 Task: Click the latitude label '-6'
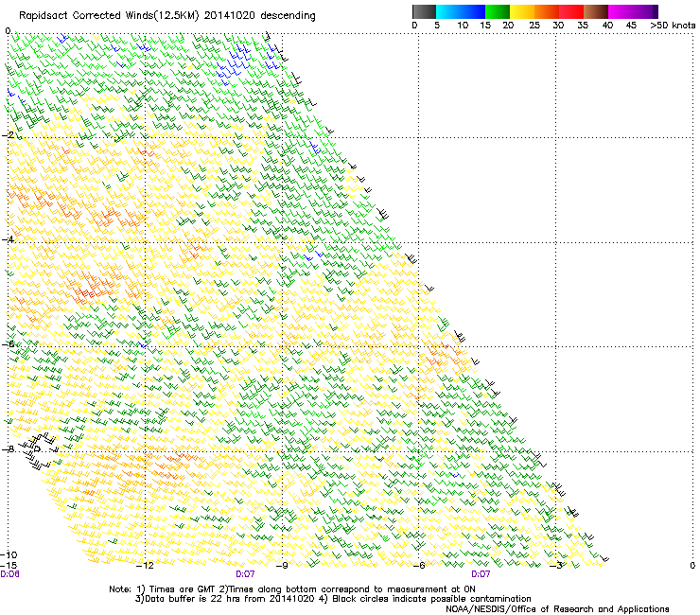(9, 343)
